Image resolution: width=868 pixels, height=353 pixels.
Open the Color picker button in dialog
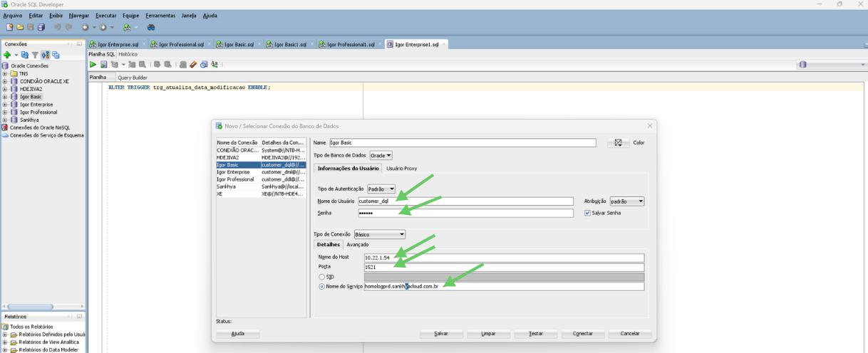pyautogui.click(x=618, y=142)
